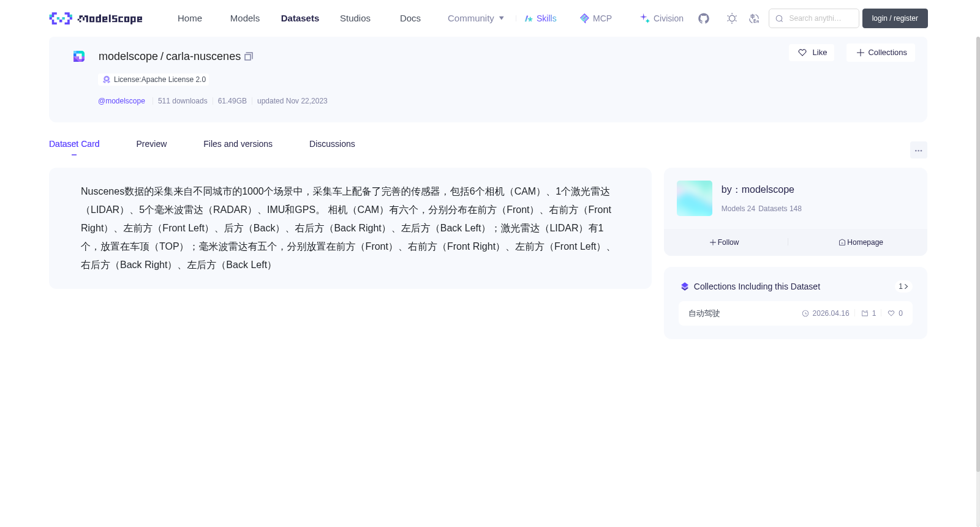This screenshot has height=527, width=980.
Task: Click the Apache License 2.0 tag
Action: 153,80
